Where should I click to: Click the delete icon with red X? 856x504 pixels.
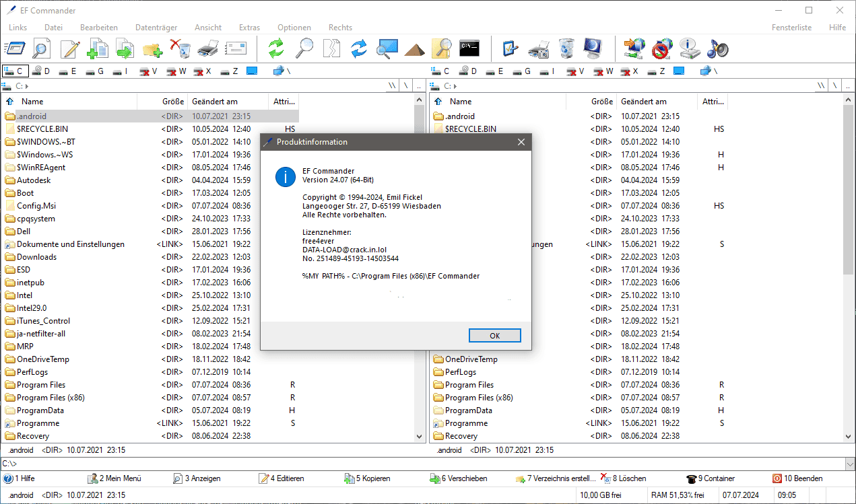pos(180,48)
